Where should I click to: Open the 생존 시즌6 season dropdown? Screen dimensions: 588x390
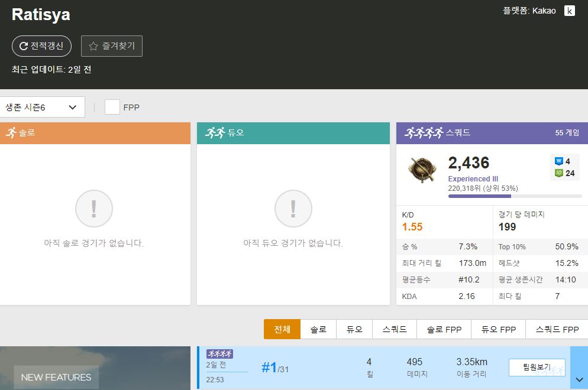42,107
